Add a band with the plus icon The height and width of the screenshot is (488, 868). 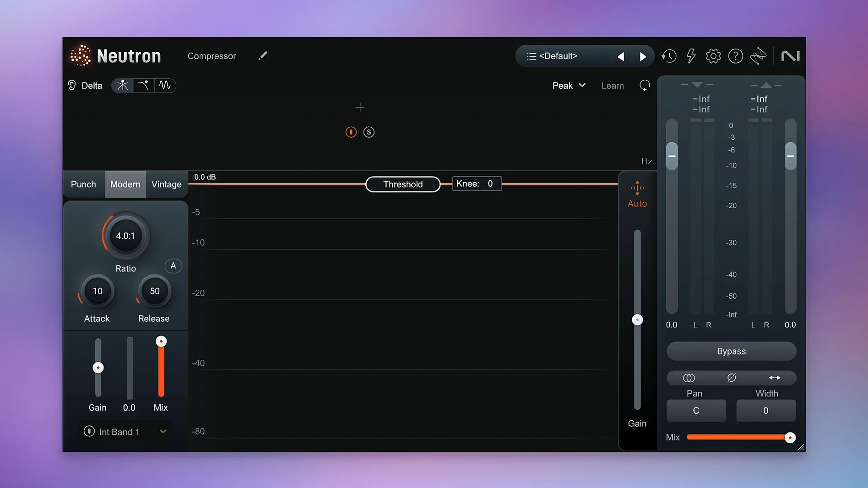pos(360,107)
